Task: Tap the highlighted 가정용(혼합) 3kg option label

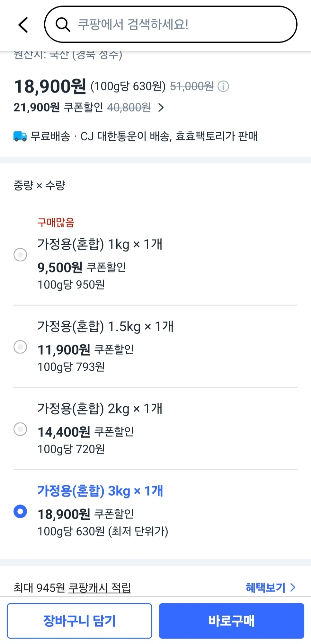Action: tap(100, 491)
